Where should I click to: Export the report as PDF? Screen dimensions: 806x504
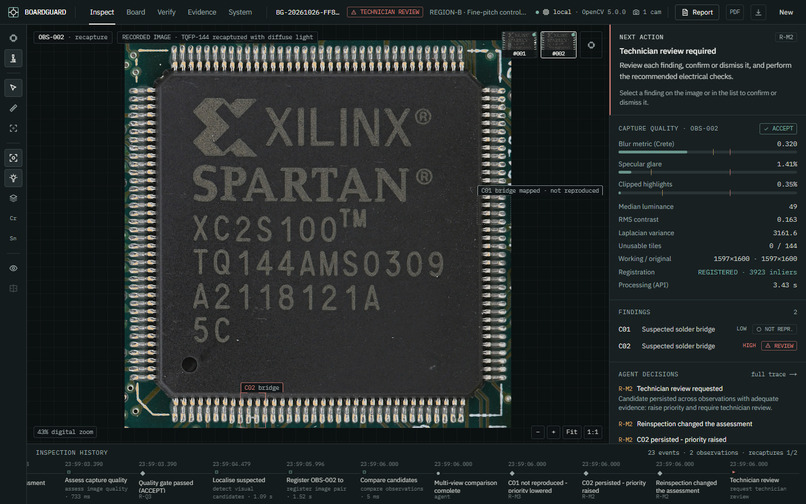click(x=735, y=12)
